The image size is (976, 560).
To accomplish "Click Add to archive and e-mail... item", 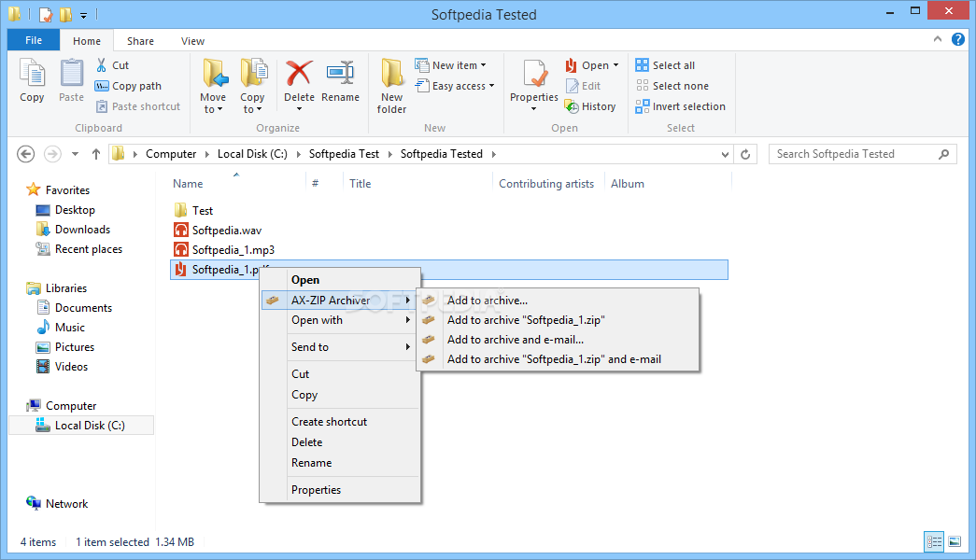I will click(558, 340).
